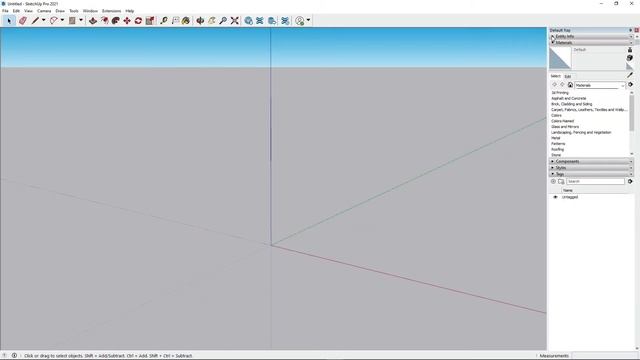The height and width of the screenshot is (360, 640).
Task: Open account icon dropdown arrow
Action: point(308,20)
